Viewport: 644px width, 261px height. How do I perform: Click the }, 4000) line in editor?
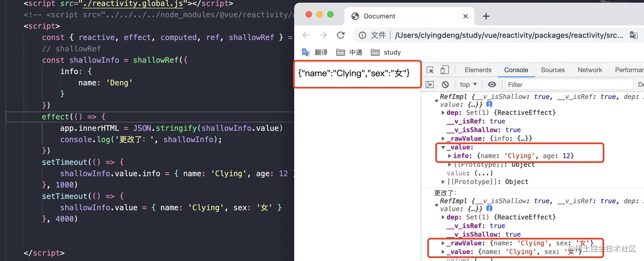60,219
